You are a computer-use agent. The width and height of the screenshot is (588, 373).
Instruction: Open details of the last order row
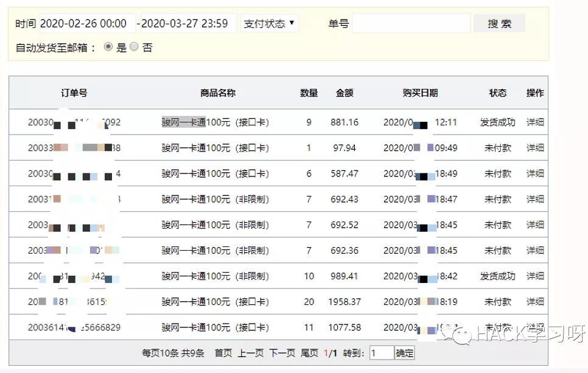pos(534,327)
